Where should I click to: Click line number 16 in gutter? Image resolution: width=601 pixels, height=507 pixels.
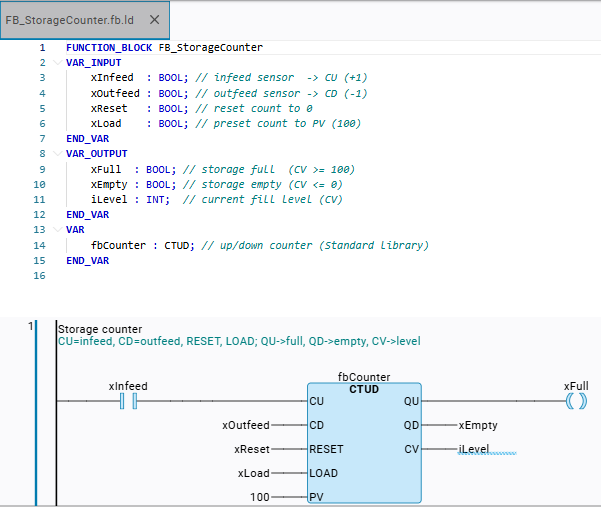point(39,276)
